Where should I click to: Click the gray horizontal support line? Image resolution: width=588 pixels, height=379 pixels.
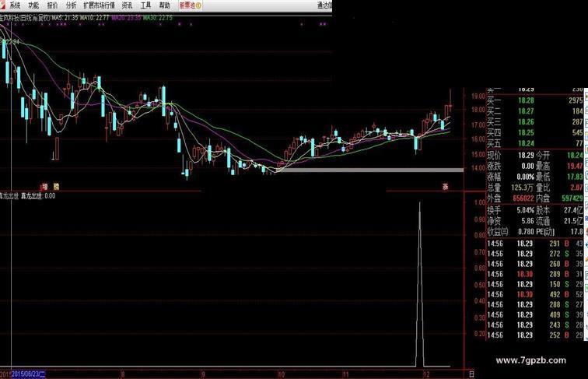pos(369,170)
